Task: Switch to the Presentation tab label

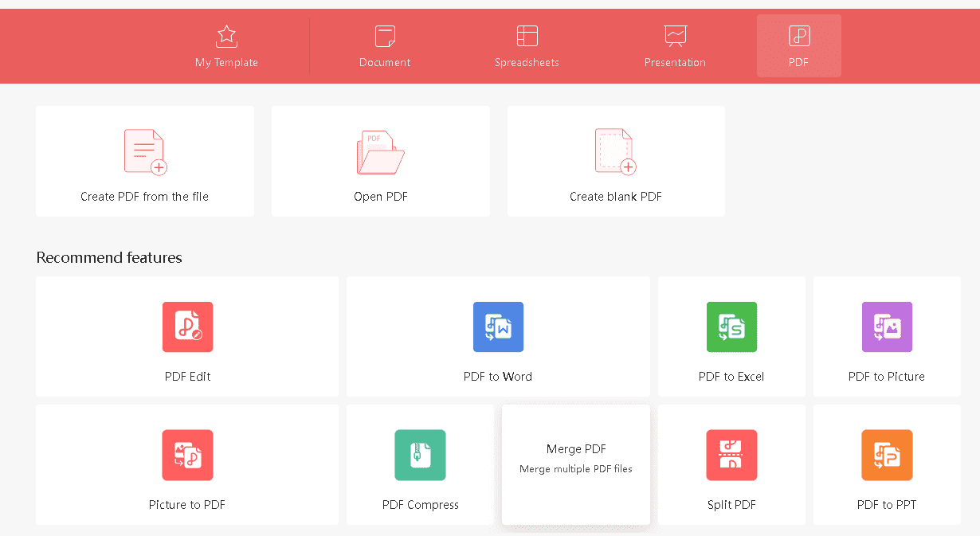Action: [x=675, y=62]
